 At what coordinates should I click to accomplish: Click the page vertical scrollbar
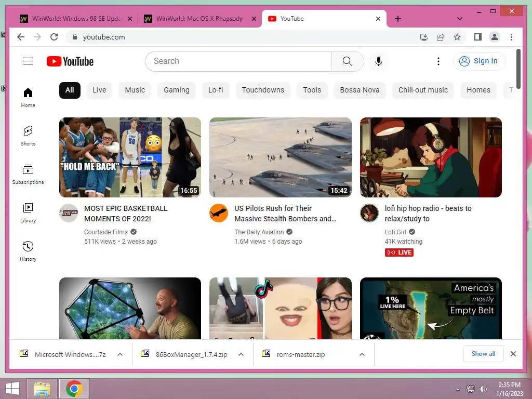(x=518, y=69)
